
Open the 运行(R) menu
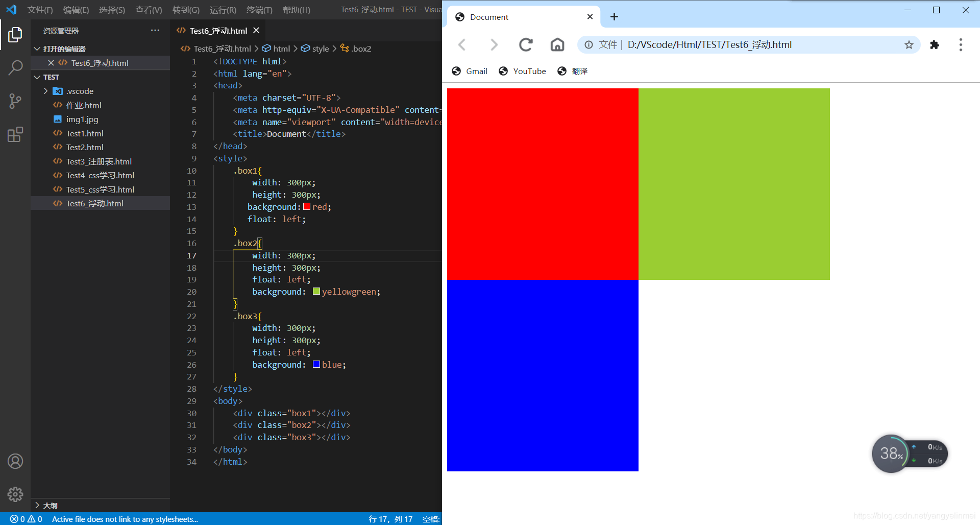[223, 10]
